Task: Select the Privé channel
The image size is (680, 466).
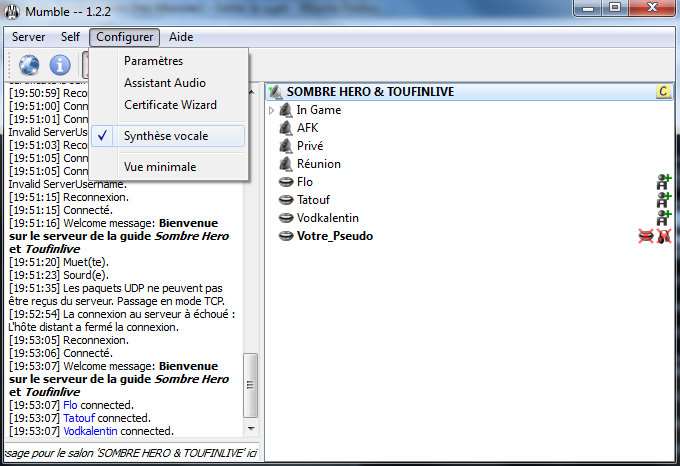Action: click(x=310, y=146)
